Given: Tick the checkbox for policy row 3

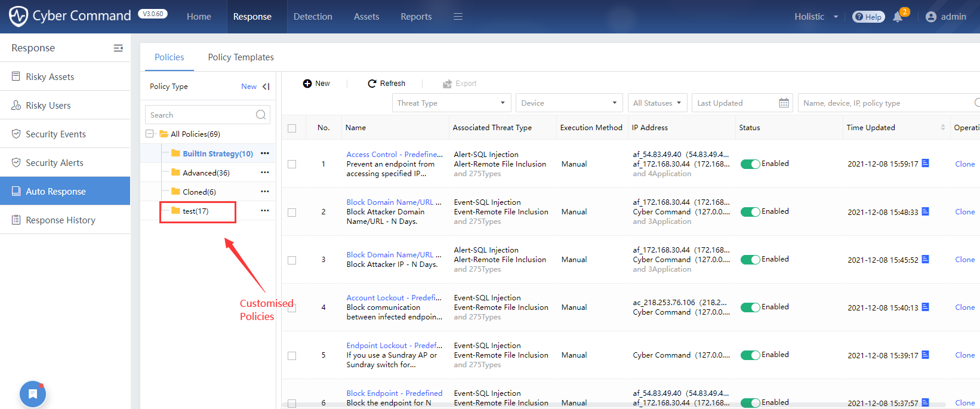Looking at the screenshot, I should (x=292, y=260).
